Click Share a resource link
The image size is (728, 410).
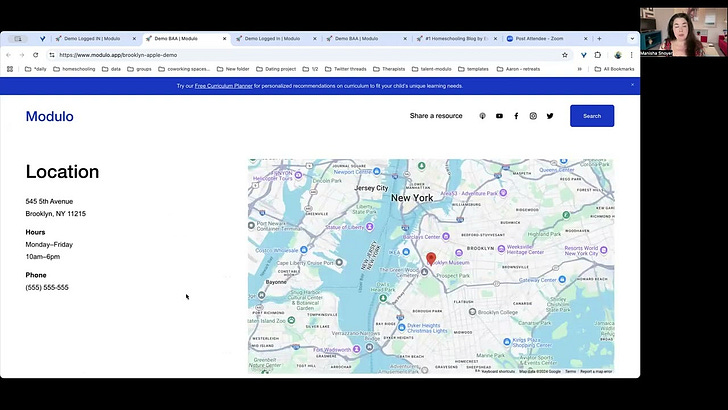pos(436,116)
